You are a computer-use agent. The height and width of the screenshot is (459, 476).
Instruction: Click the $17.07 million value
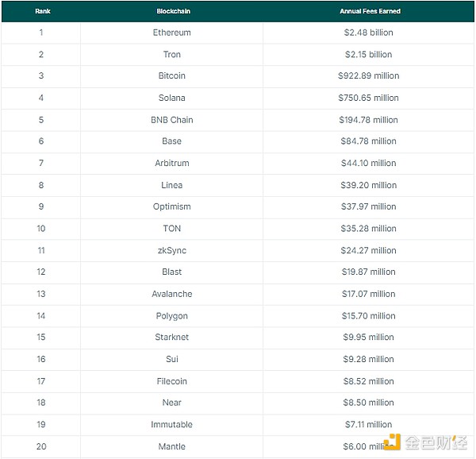[x=369, y=294]
